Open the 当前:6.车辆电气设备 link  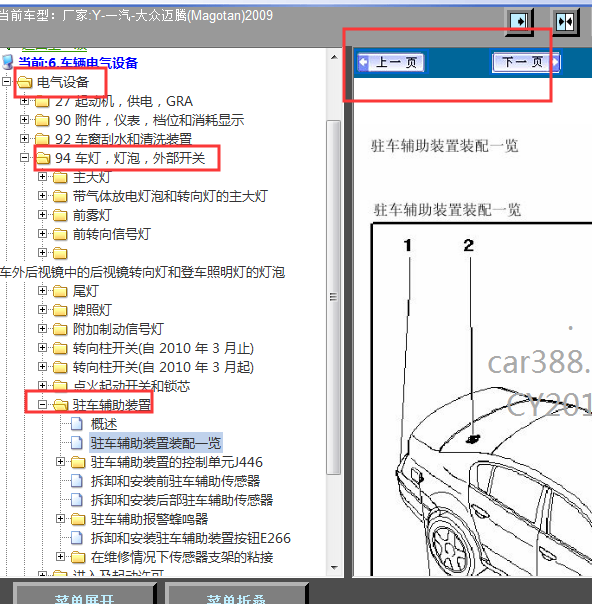78,63
